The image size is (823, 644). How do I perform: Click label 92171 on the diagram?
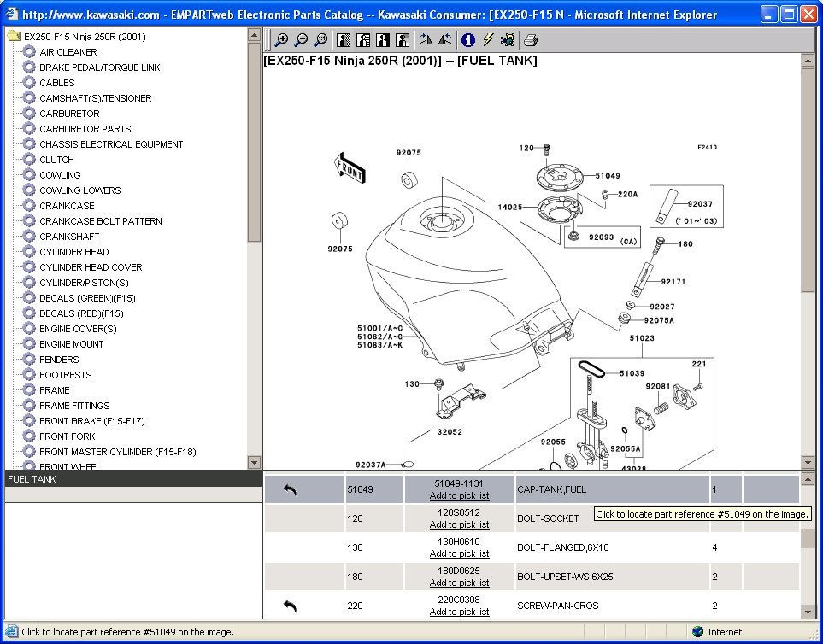[673, 282]
